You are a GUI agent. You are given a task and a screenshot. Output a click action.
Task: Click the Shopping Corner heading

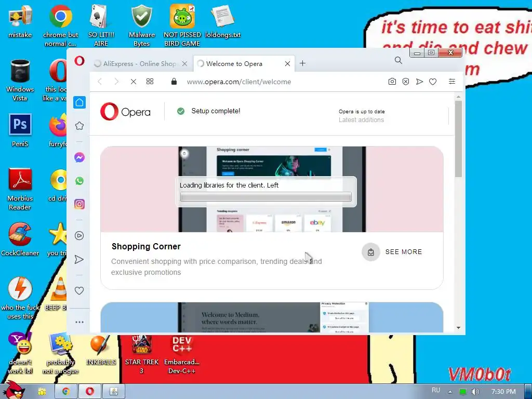point(146,246)
